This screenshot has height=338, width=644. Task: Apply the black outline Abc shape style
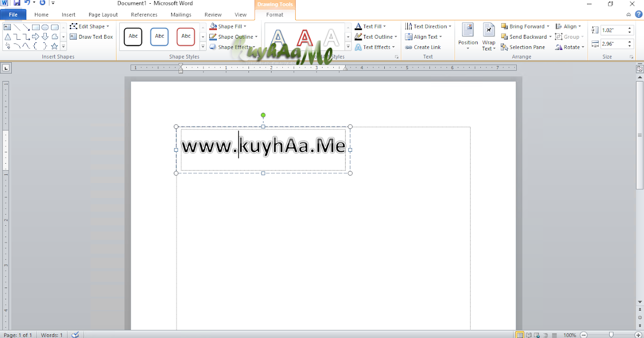point(133,36)
